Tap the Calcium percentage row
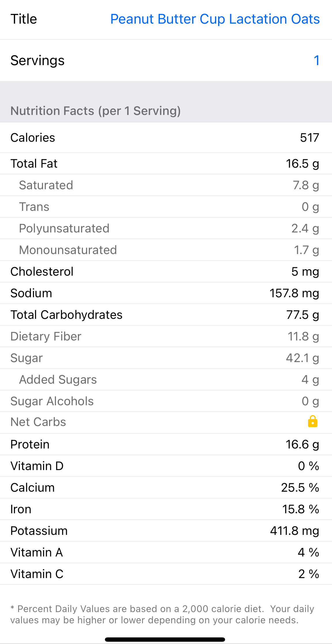Viewport: 332px width, 644px height. click(x=166, y=488)
